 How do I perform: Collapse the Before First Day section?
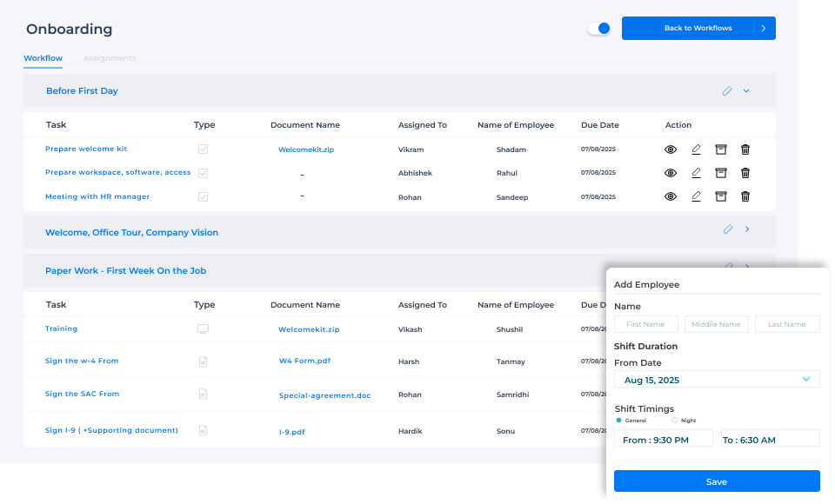tap(746, 91)
